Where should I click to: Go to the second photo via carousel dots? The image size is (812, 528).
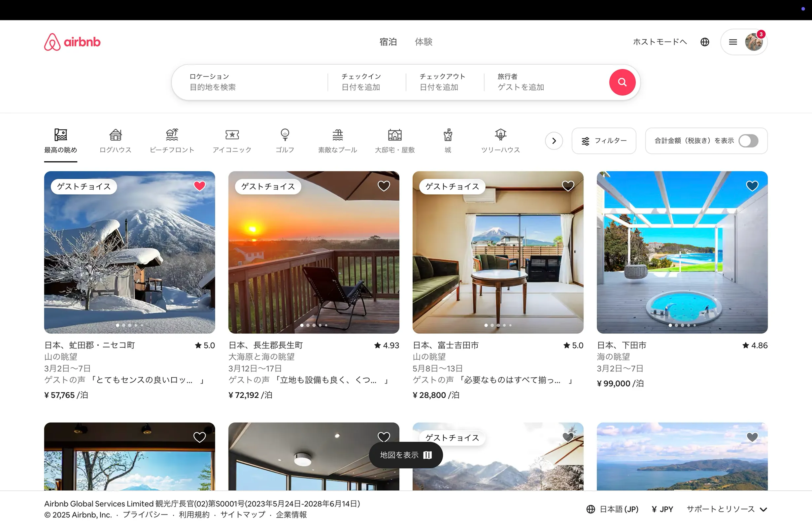(123, 325)
